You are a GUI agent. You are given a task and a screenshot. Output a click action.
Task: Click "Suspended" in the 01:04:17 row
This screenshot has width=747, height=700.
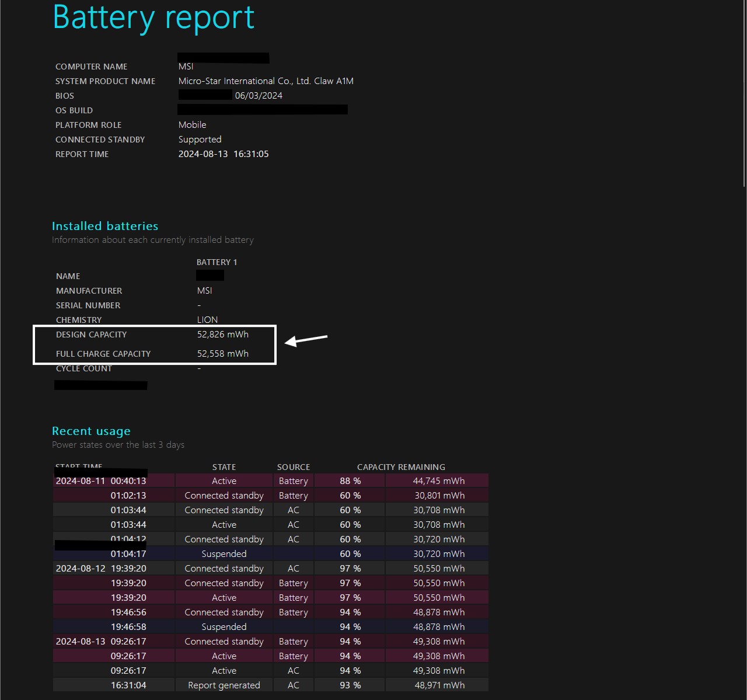coord(224,554)
